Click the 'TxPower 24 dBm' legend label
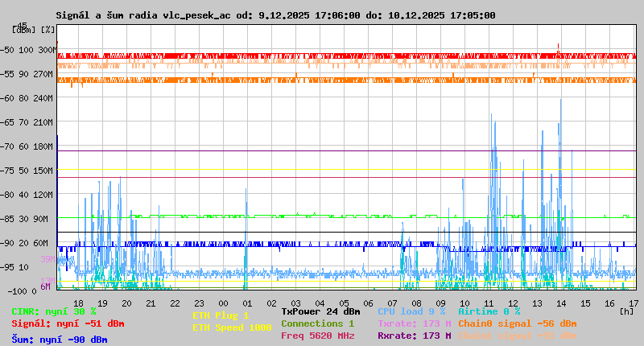 coord(320,311)
